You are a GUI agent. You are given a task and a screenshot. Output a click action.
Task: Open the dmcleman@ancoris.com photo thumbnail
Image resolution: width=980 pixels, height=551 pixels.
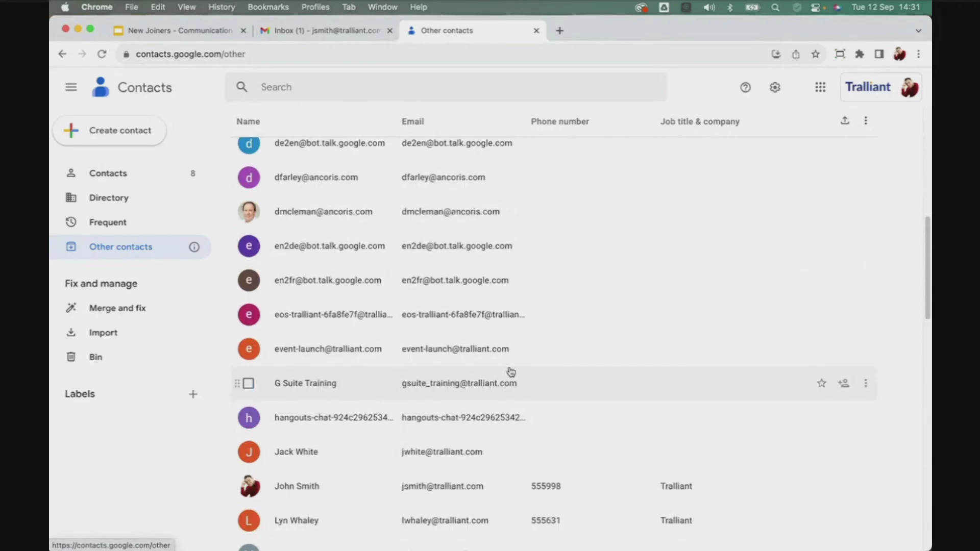click(249, 212)
